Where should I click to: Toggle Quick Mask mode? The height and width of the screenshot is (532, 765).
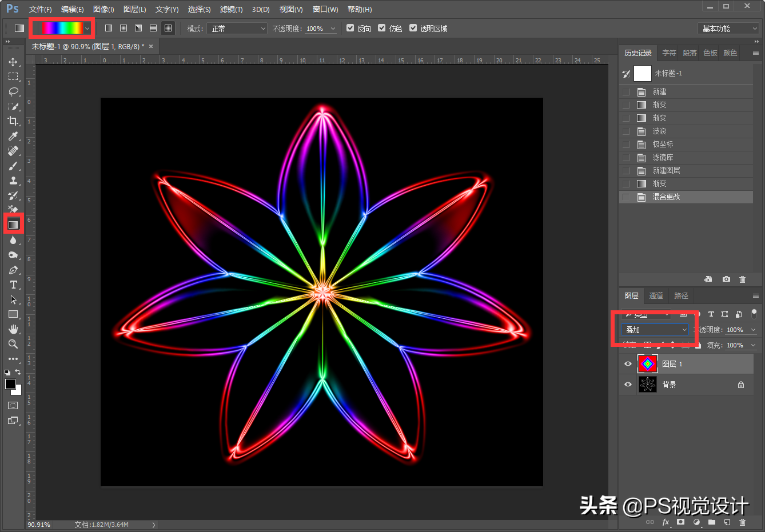click(x=13, y=405)
